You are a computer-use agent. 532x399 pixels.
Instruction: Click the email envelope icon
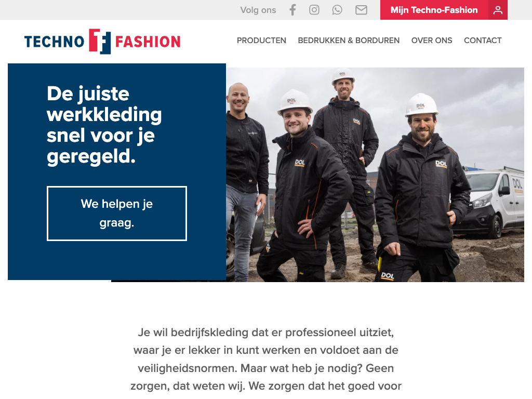pos(361,10)
